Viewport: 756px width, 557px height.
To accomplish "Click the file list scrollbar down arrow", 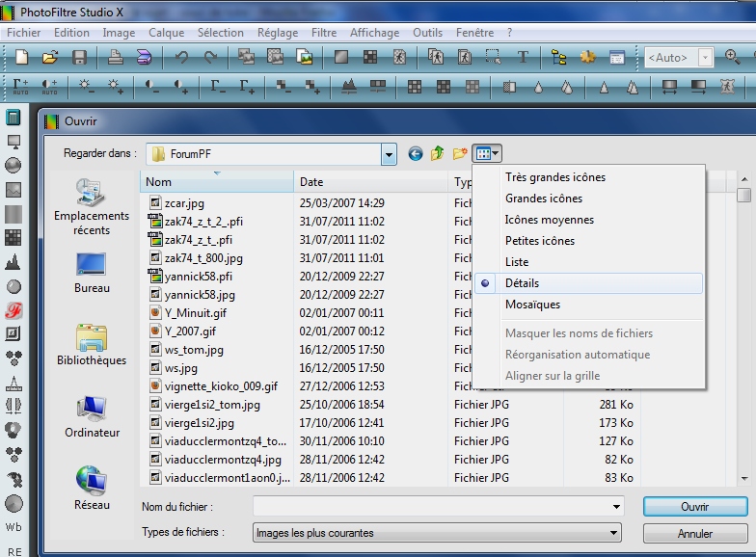I will (x=744, y=478).
